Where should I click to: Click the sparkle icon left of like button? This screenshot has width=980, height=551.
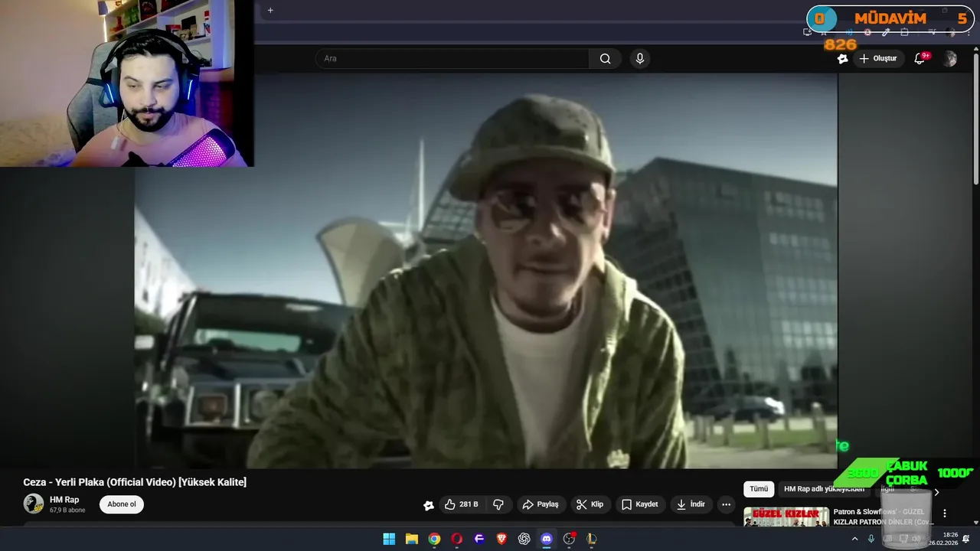pyautogui.click(x=429, y=504)
